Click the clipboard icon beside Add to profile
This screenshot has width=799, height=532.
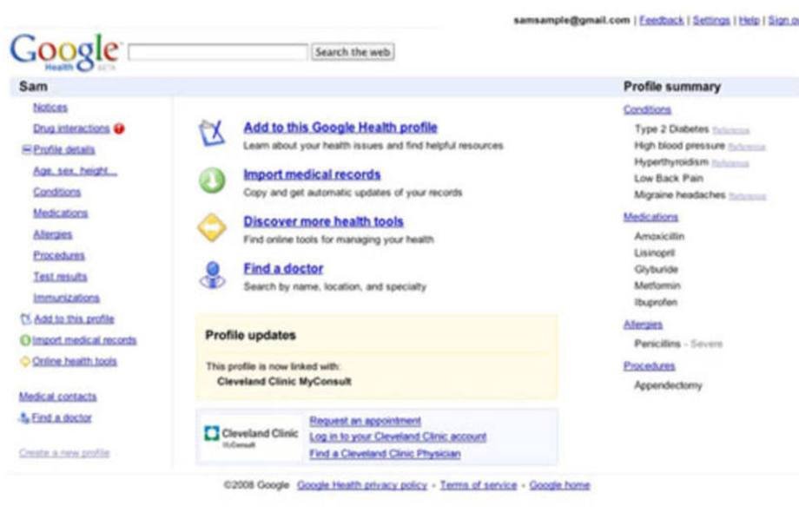click(211, 134)
